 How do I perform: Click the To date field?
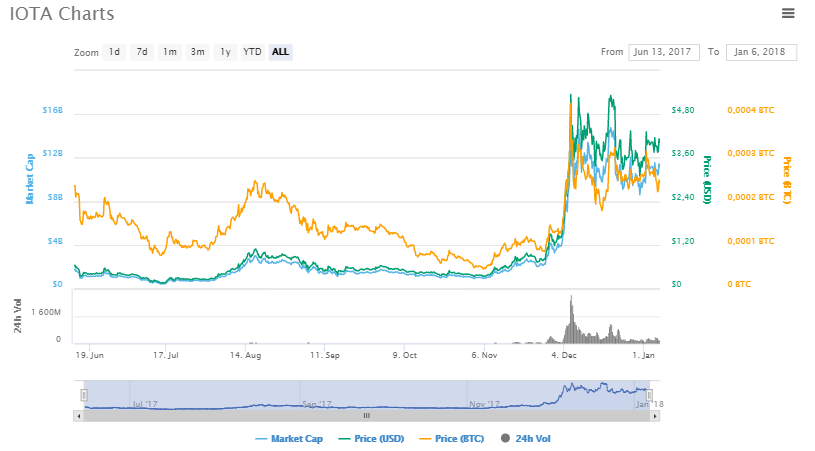click(x=761, y=52)
